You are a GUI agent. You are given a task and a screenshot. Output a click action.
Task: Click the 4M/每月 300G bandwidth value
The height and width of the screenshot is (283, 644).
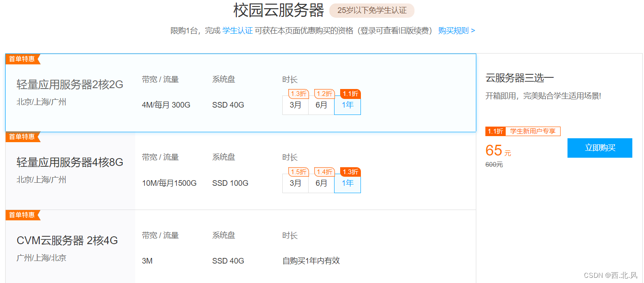166,105
